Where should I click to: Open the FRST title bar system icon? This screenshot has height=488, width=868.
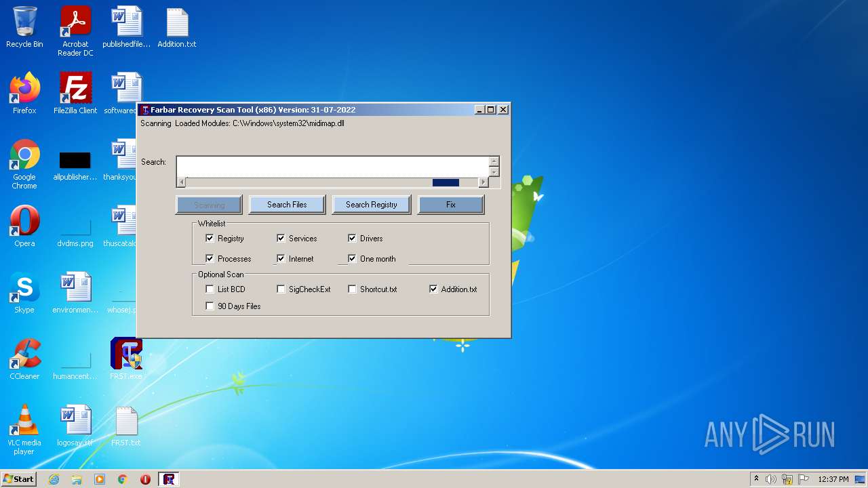point(145,110)
